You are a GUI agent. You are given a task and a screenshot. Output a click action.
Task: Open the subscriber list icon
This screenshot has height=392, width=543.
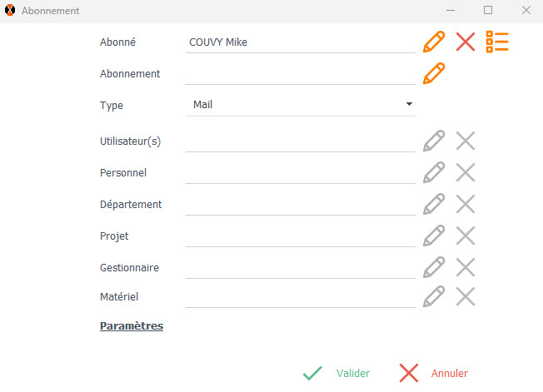pyautogui.click(x=497, y=42)
